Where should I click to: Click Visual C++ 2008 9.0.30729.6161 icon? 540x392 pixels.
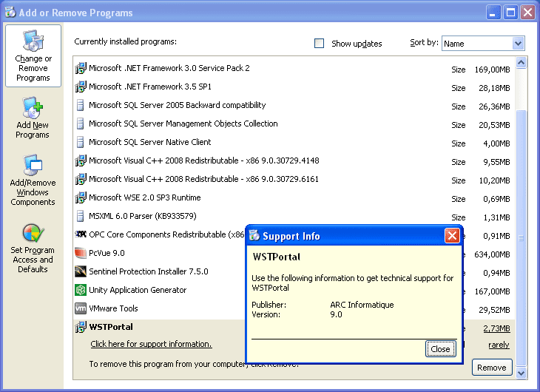tap(81, 179)
